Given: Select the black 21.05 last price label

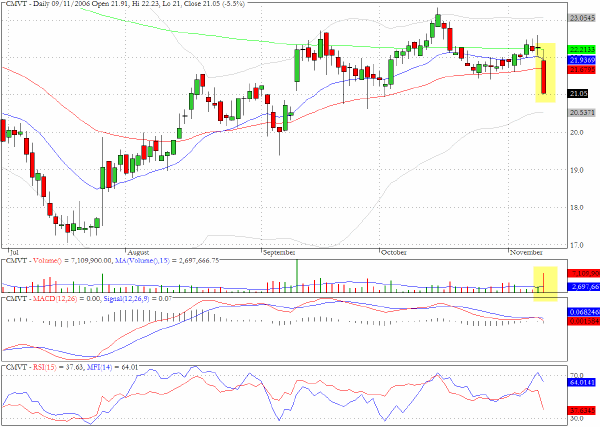Looking at the screenshot, I should click(578, 94).
